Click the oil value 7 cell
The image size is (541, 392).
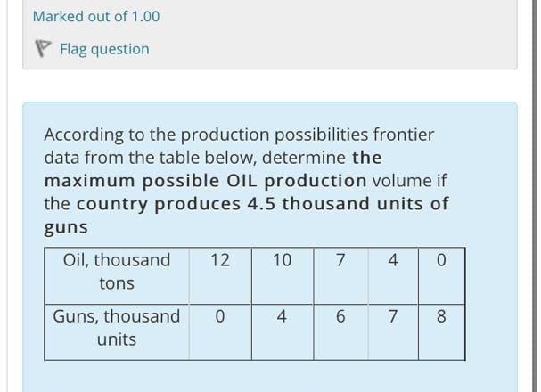coord(340,276)
